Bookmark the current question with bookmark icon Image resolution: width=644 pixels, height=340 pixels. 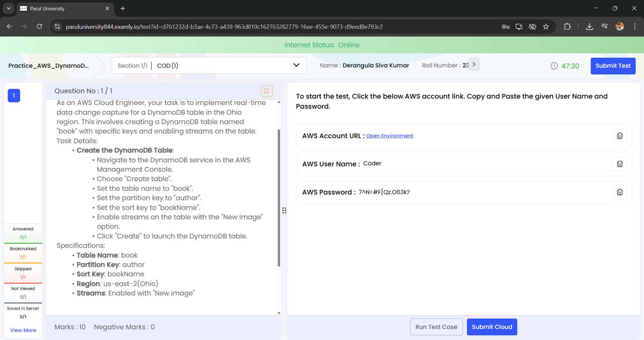click(x=266, y=91)
